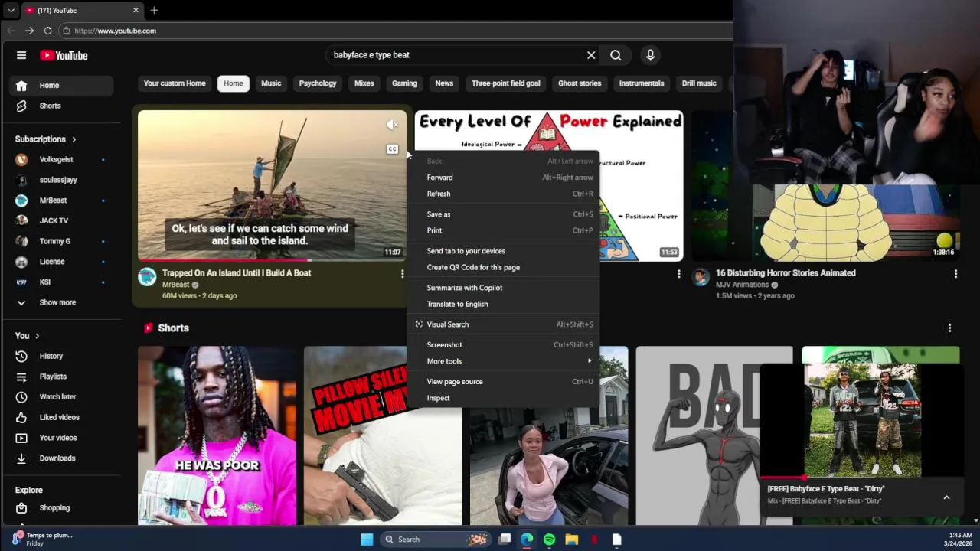The image size is (980, 551).
Task: Click the magnifier search button
Action: point(616,55)
